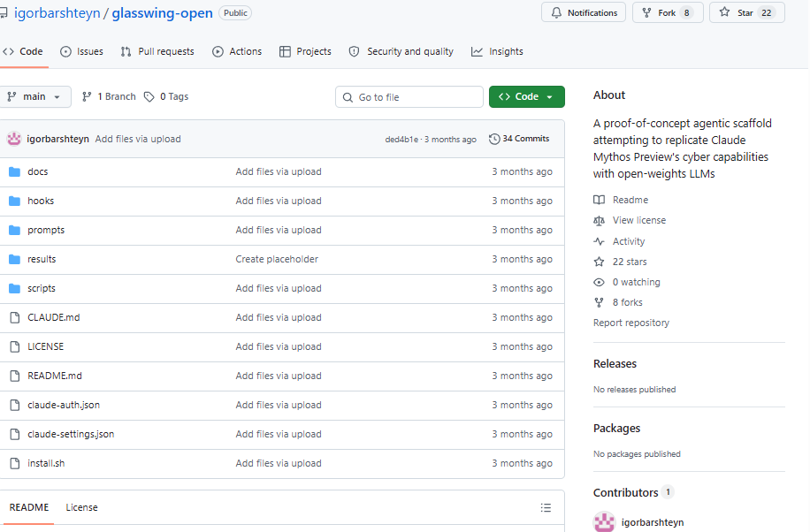Image resolution: width=810 pixels, height=532 pixels.
Task: Select README tab in file viewer
Action: pyautogui.click(x=29, y=508)
